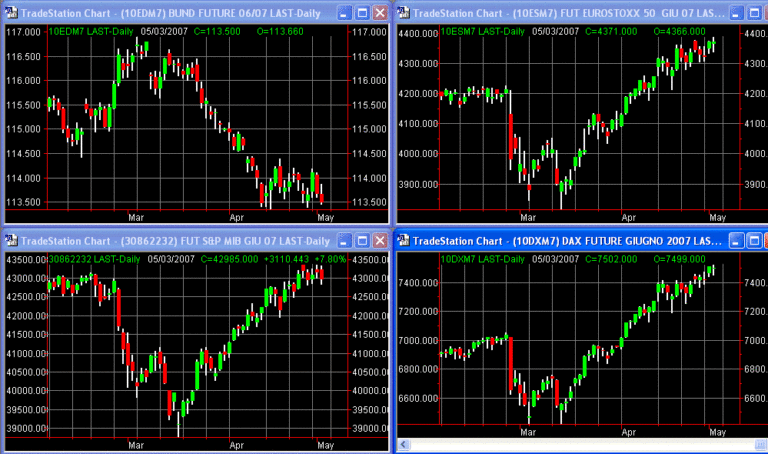Image resolution: width=768 pixels, height=454 pixels.
Task: Close the FUT S&P MIB chart window
Action: (x=379, y=240)
